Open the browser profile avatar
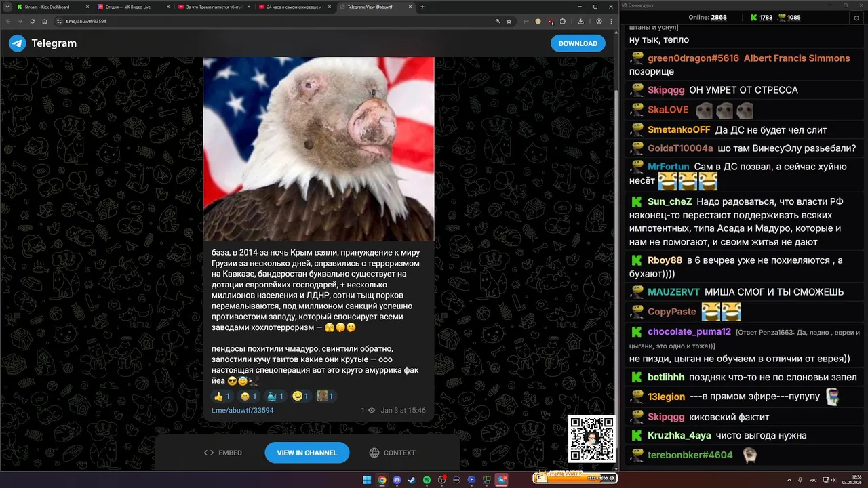Screen dimensions: 868x488 (x=599, y=21)
